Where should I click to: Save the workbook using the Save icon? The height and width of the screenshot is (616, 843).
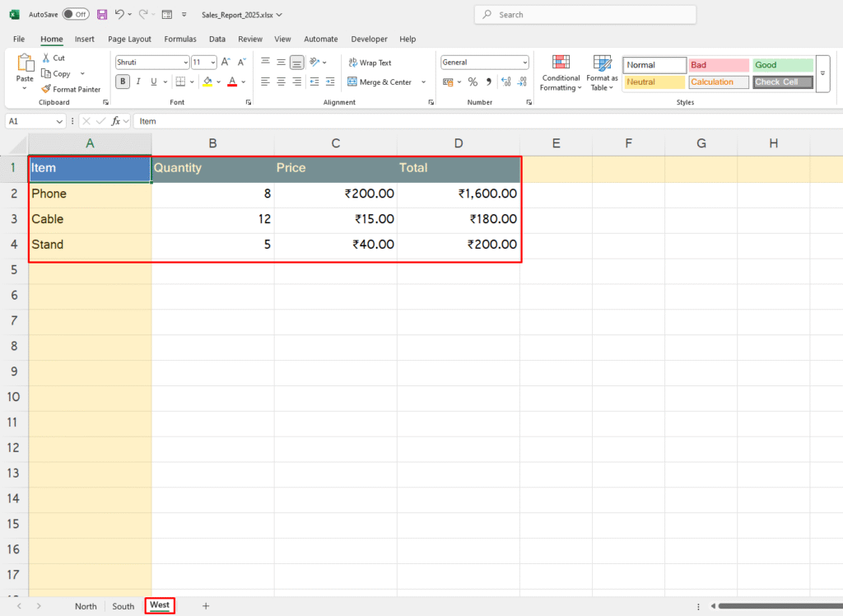(102, 15)
